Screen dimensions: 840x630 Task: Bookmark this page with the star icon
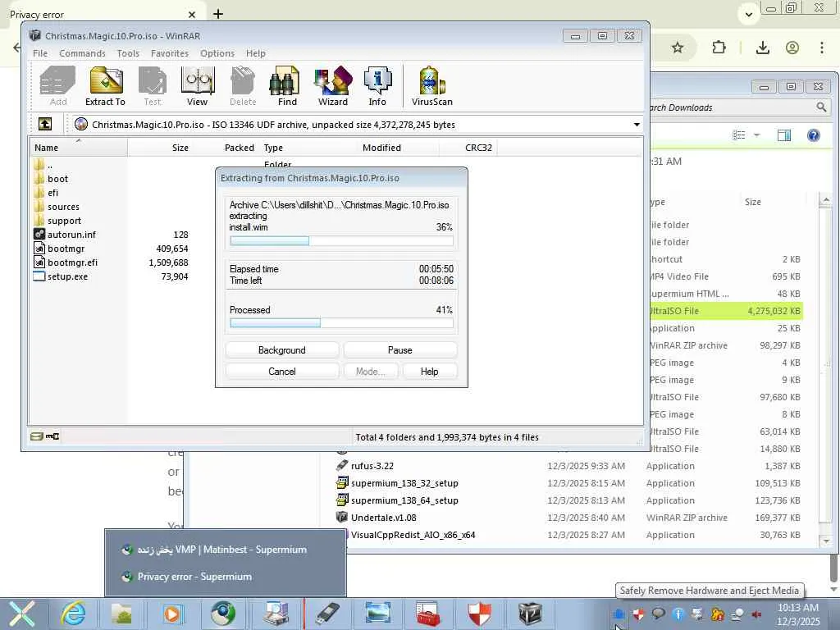pyautogui.click(x=678, y=48)
